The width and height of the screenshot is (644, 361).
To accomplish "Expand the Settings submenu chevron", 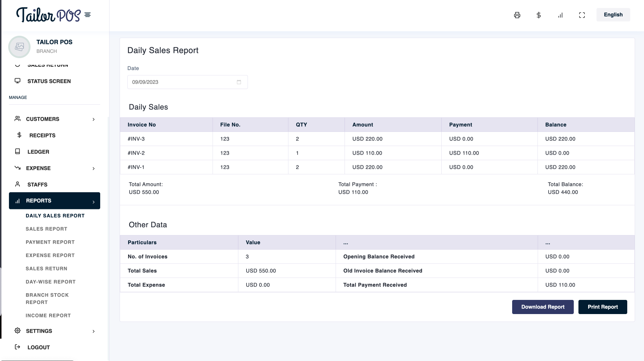I will point(93,331).
